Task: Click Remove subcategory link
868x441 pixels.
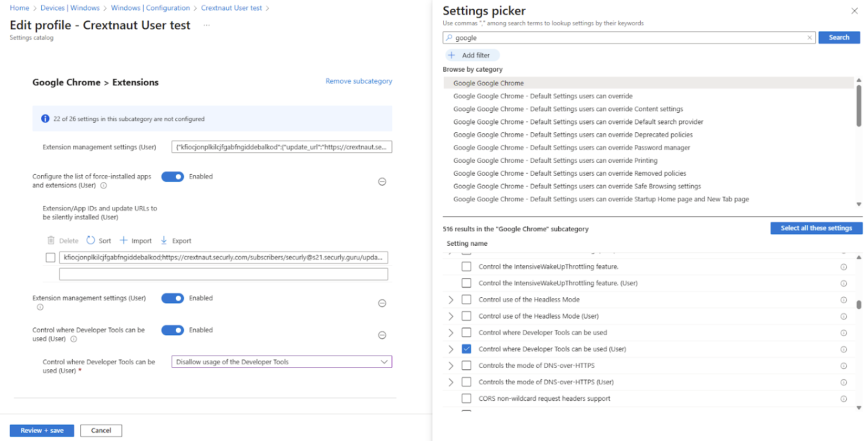Action: pyautogui.click(x=359, y=81)
